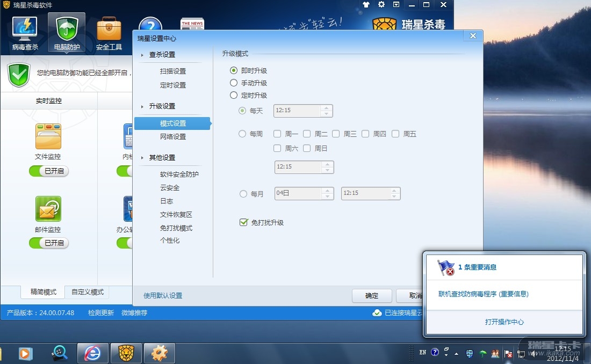Image resolution: width=591 pixels, height=364 pixels.
Task: Click 检测更新 in status bar
Action: (100, 313)
